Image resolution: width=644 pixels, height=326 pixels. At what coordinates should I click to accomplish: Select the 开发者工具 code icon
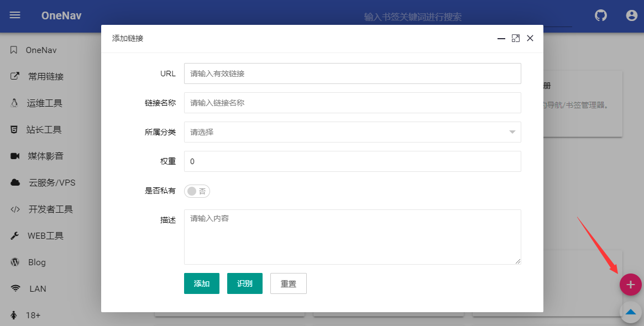click(x=16, y=209)
